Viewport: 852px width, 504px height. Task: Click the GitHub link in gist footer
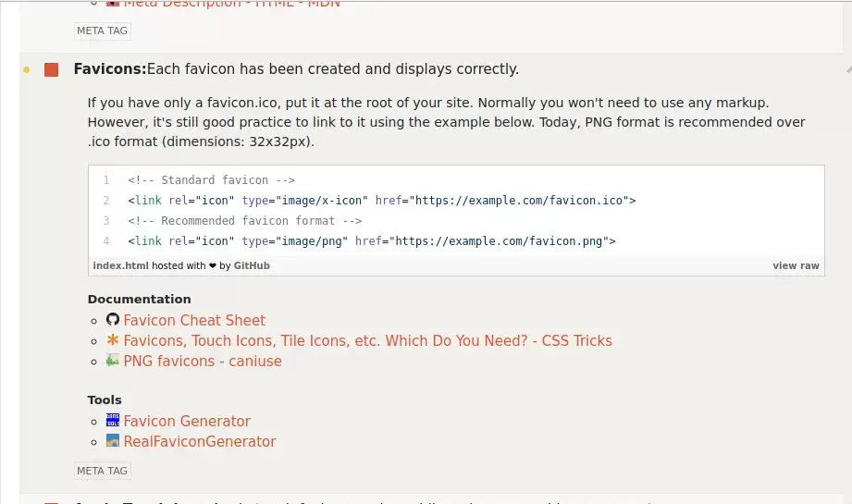pos(252,265)
